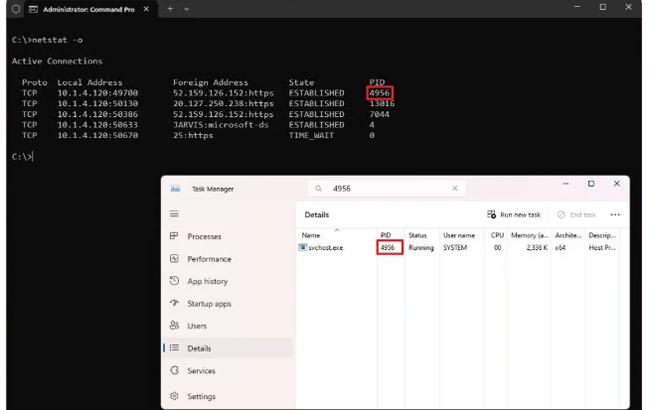Toggle the hamburger navigation menu
The height and width of the screenshot is (410, 650).
tap(174, 214)
